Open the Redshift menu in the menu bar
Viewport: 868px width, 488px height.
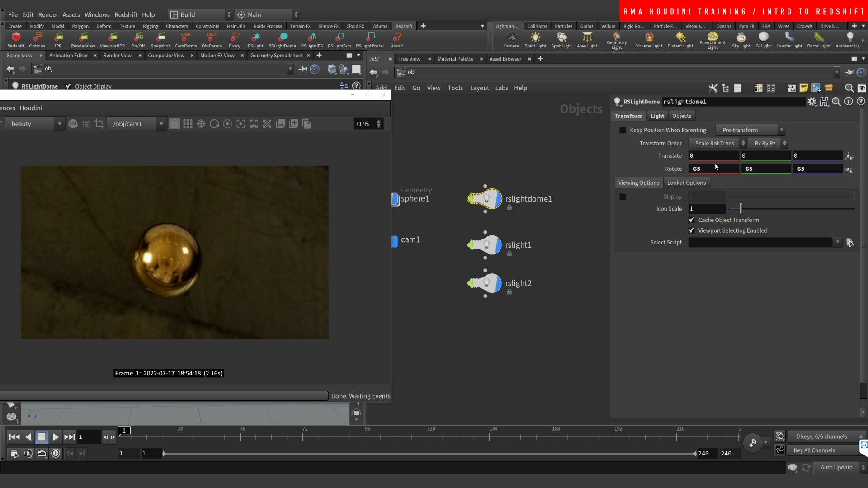126,14
